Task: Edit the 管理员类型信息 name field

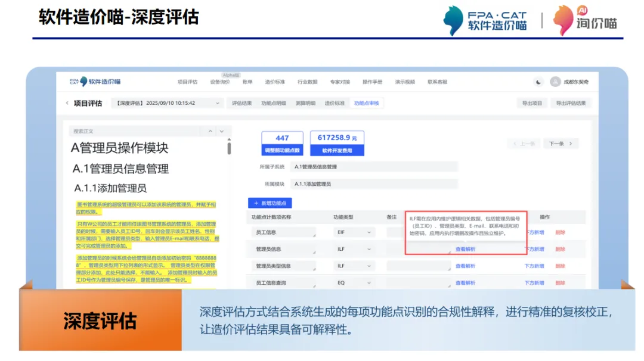Action: 284,266
